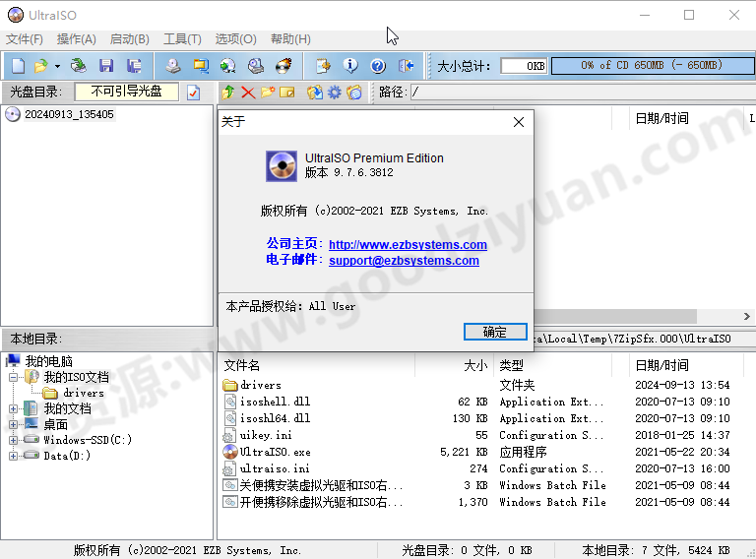The height and width of the screenshot is (559, 756).
Task: Select the drivers folder in file list
Action: 260,385
